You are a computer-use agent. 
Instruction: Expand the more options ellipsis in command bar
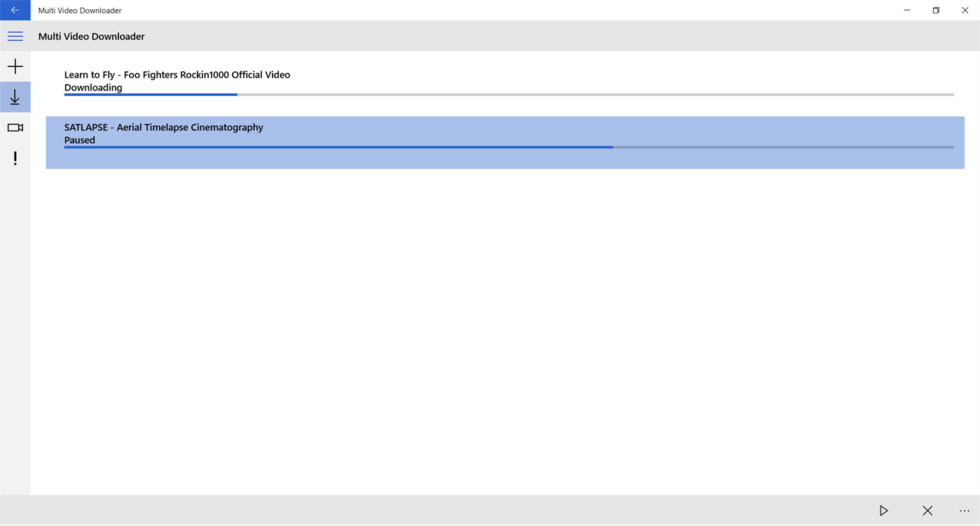[965, 511]
